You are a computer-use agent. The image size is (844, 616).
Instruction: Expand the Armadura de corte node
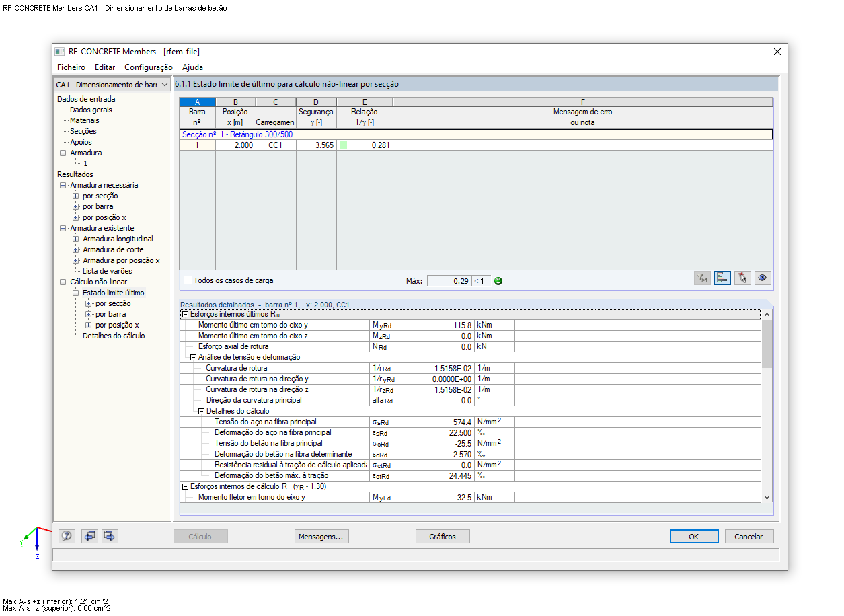76,249
